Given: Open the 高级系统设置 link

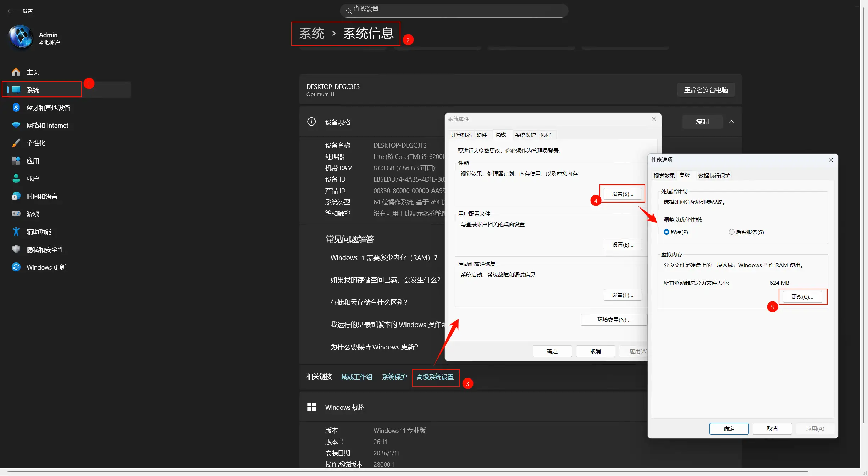Looking at the screenshot, I should (435, 377).
